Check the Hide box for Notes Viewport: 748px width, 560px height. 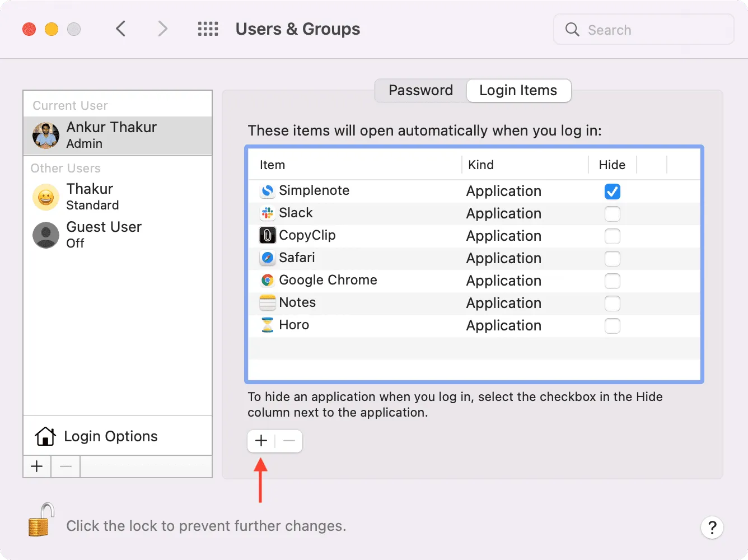[x=613, y=304]
